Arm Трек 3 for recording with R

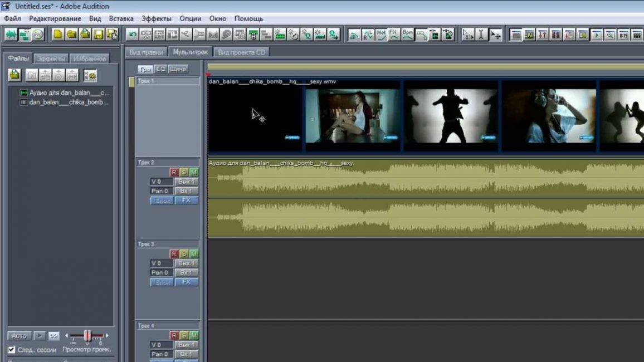174,254
